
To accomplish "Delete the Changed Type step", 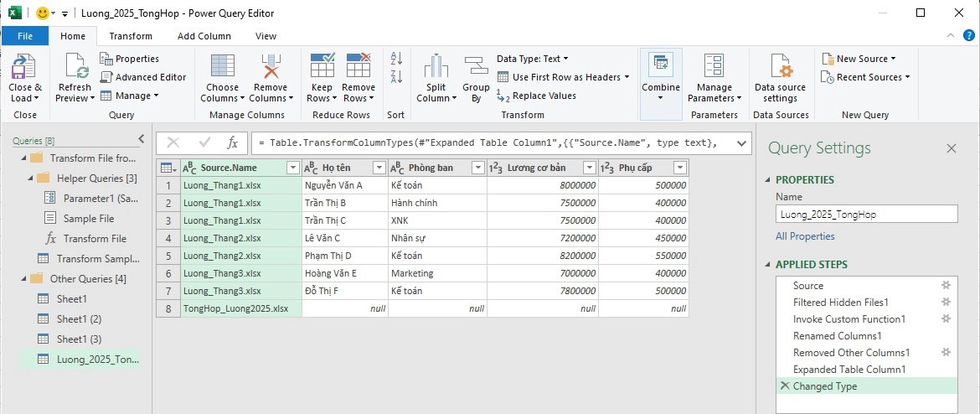I will (785, 386).
